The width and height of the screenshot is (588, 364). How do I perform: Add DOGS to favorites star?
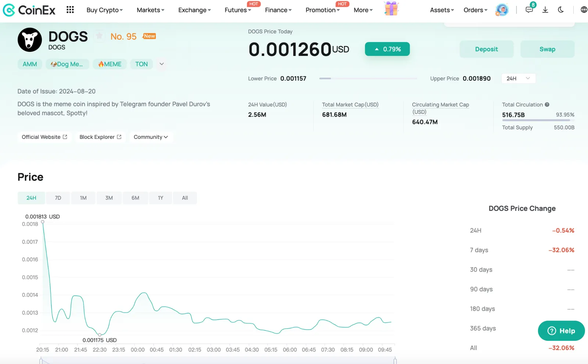click(99, 36)
